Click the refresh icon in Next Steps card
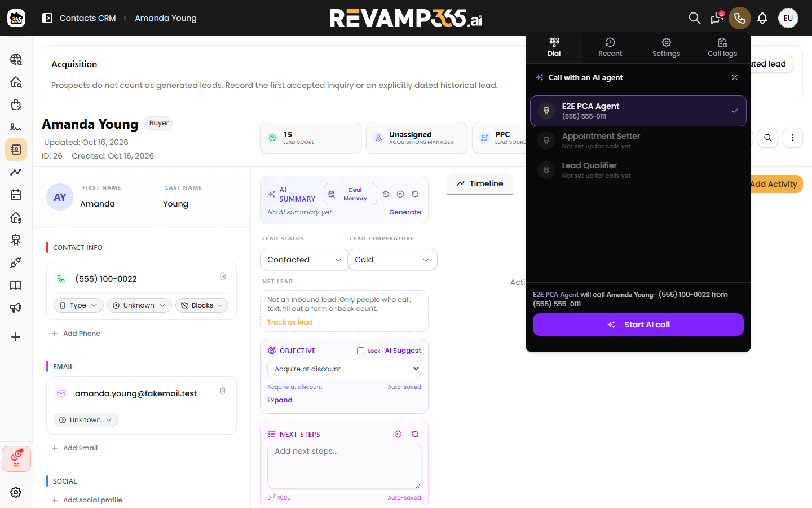This screenshot has width=812, height=508. 415,434
